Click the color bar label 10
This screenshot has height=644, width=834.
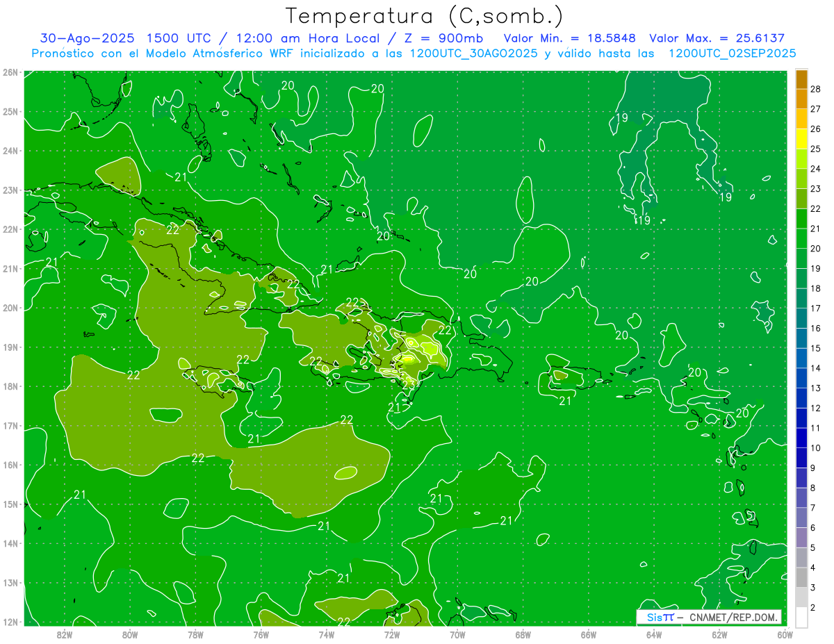(x=816, y=448)
